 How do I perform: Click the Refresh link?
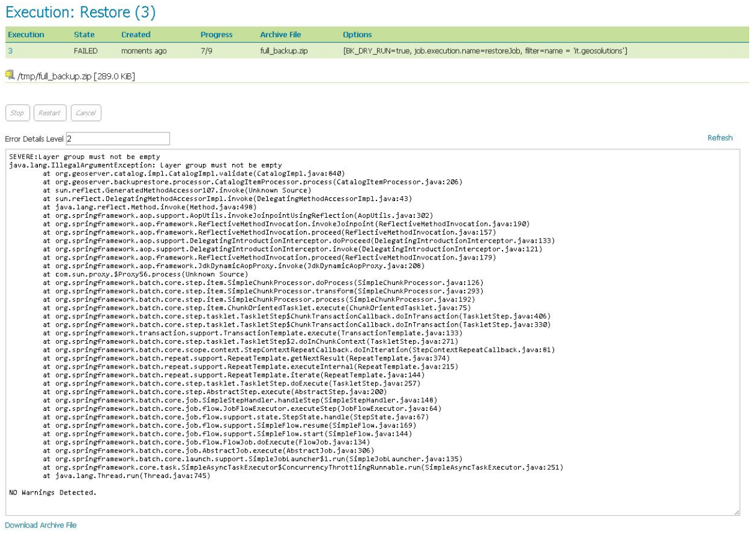(719, 138)
